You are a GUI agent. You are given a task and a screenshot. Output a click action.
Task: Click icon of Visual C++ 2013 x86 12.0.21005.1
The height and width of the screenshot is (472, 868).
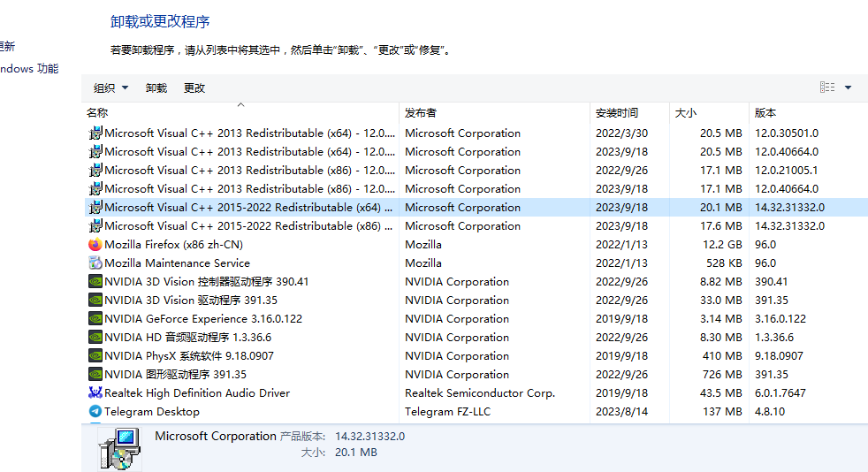[x=95, y=170]
